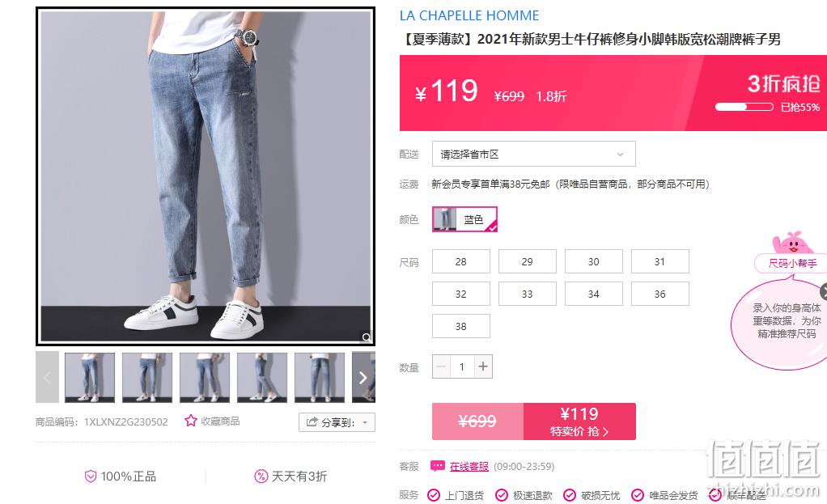This screenshot has width=827, height=504.
Task: Click the share icon beside 分享到
Action: pos(312,421)
